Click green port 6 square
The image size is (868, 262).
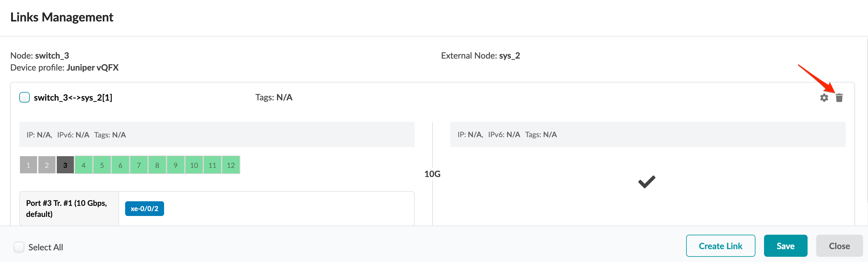[x=120, y=165]
